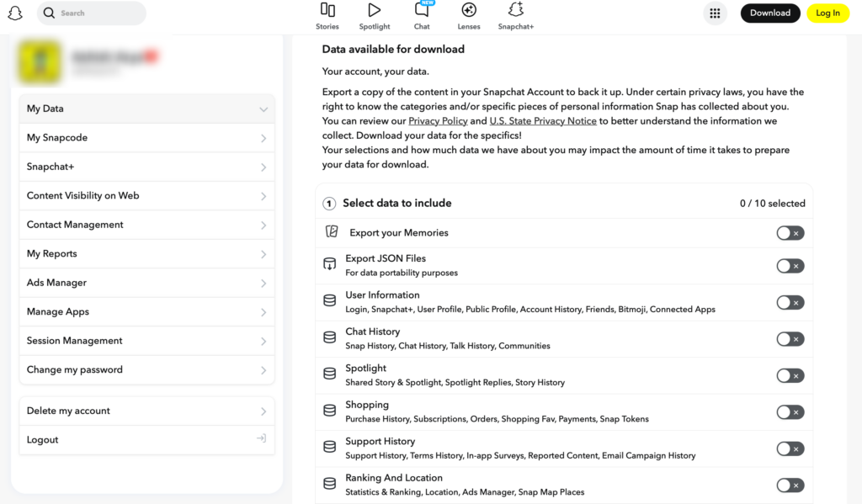The height and width of the screenshot is (504, 862).
Task: Open the Chat icon
Action: [422, 10]
